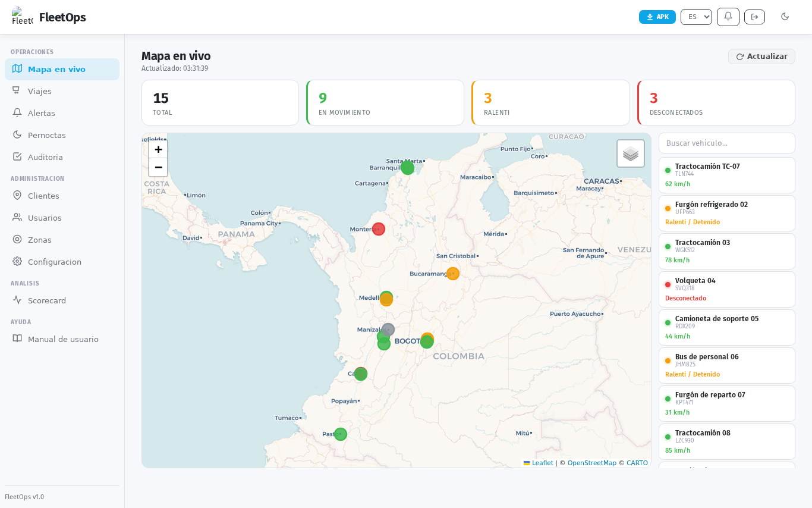This screenshot has height=508, width=812.
Task: Click the Auditoria check-square icon
Action: coord(17,156)
